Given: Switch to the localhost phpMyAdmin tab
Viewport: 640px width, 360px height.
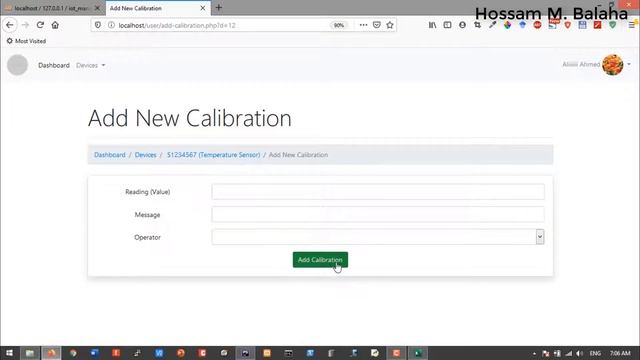Looking at the screenshot, I should click(x=51, y=8).
